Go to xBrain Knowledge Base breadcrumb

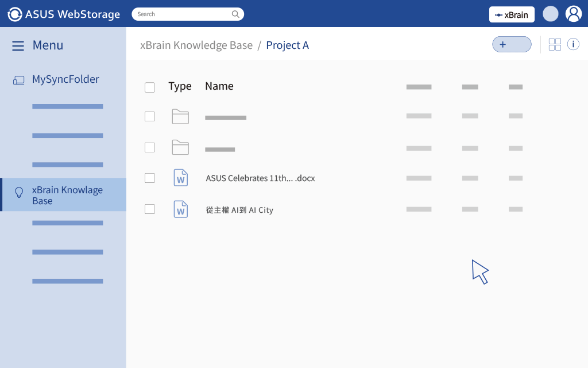(x=196, y=45)
